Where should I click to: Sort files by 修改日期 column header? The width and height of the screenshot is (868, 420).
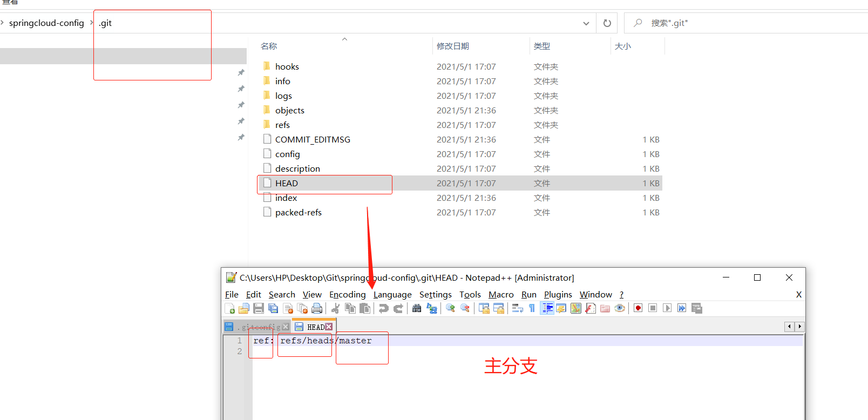pos(453,46)
